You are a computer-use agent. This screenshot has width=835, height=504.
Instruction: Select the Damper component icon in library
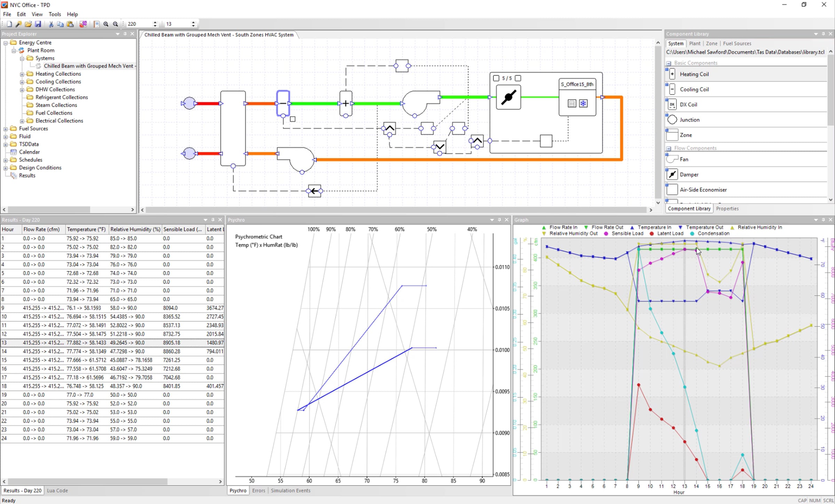pyautogui.click(x=672, y=174)
